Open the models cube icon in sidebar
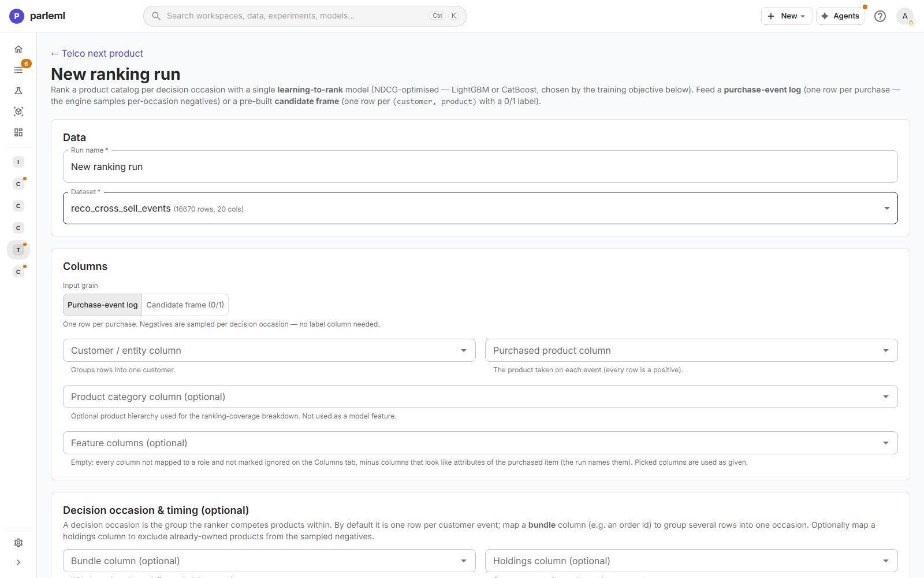Viewport: 924px width, 578px height. (x=18, y=112)
